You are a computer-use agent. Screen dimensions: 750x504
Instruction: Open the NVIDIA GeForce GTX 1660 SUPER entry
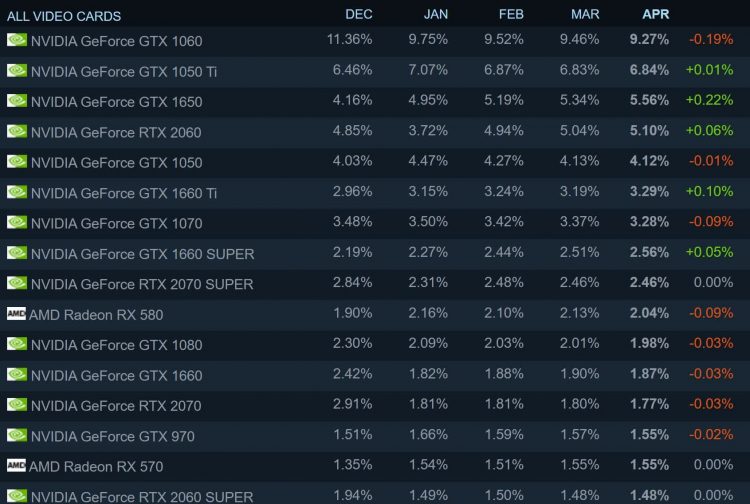(142, 254)
